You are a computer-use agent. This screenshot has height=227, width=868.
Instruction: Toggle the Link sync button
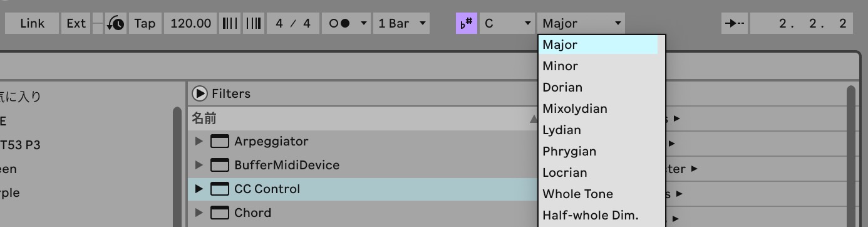tap(32, 24)
